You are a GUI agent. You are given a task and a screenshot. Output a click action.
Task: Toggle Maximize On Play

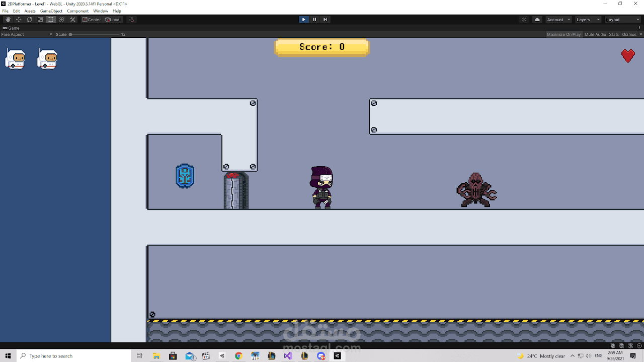pyautogui.click(x=563, y=34)
